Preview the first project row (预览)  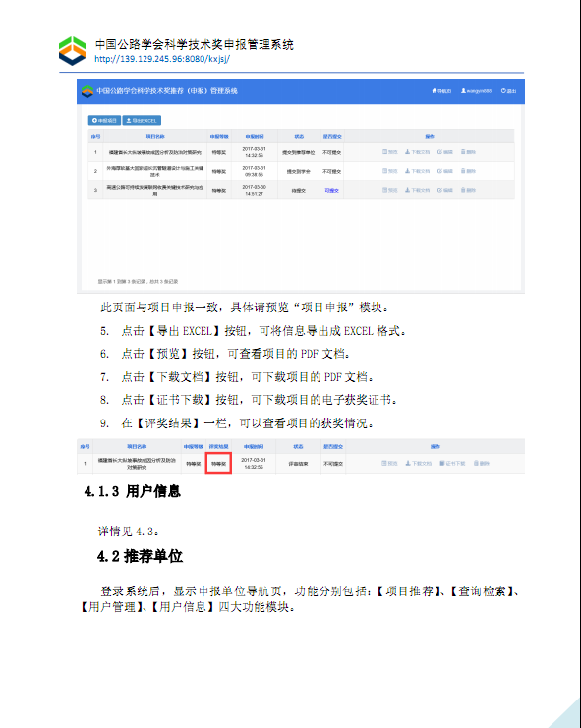click(x=389, y=152)
